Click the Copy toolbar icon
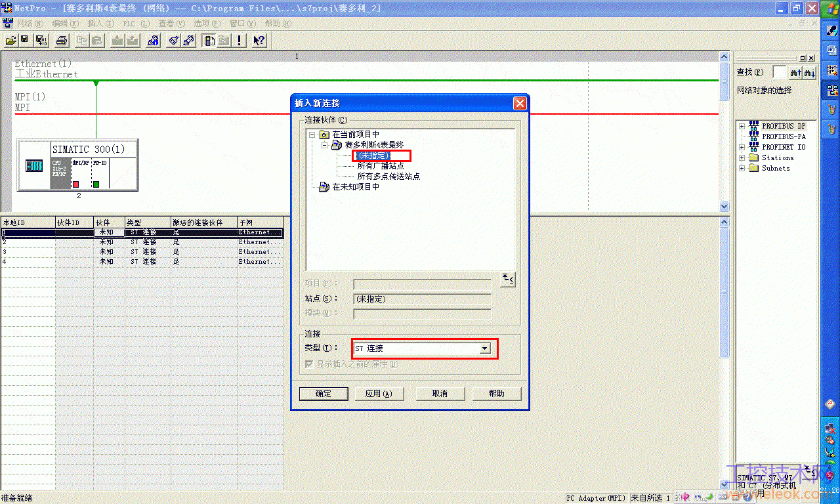Screen dimensions: 840x504 [x=82, y=41]
